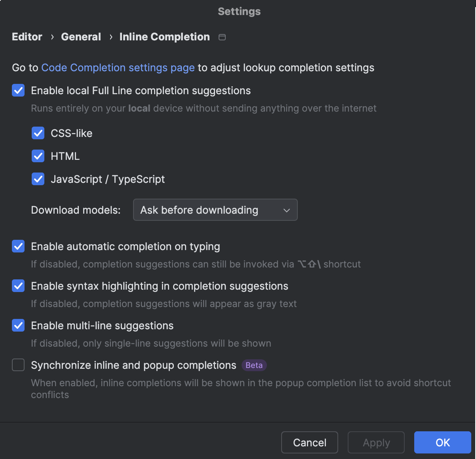Confirm changes with the OK button

[x=442, y=442]
